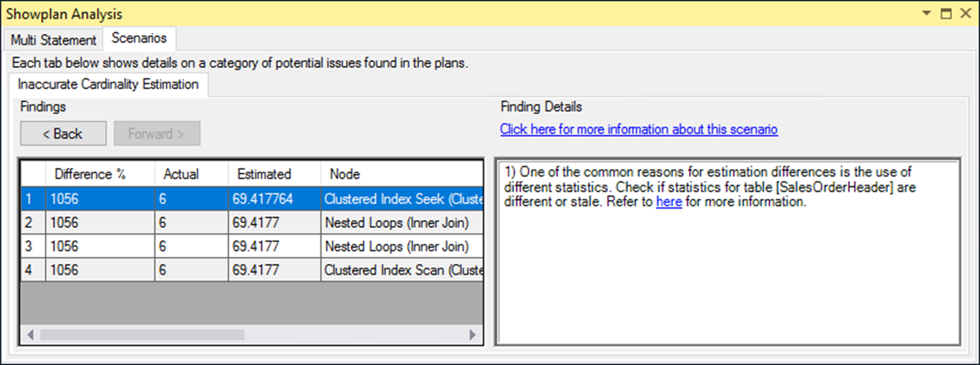Image resolution: width=980 pixels, height=365 pixels.
Task: Select the Scenarios tab
Action: 139,38
